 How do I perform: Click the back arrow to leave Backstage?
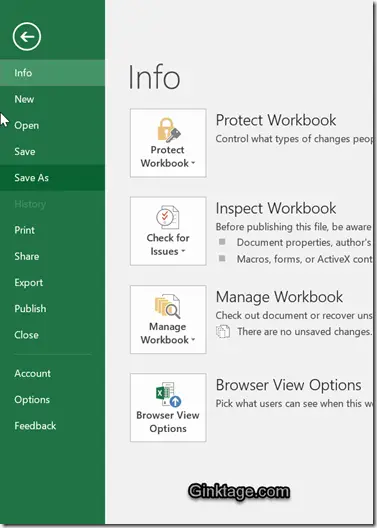pyautogui.click(x=27, y=37)
